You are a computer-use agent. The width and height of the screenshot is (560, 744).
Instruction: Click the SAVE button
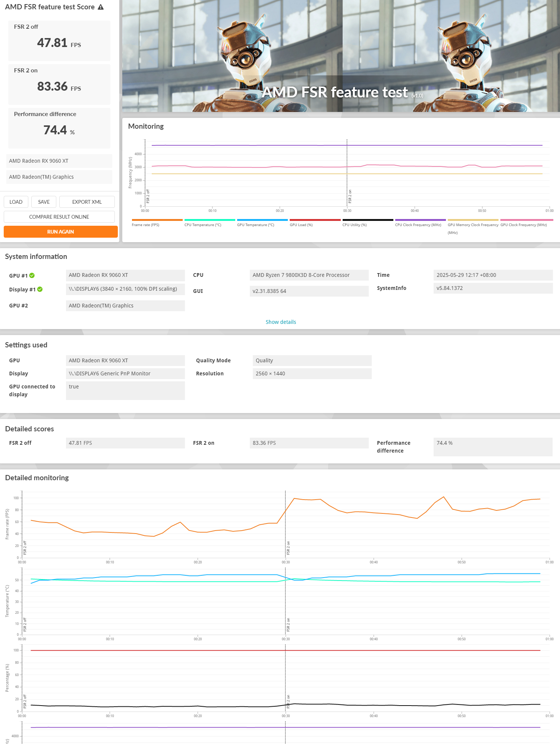point(44,202)
